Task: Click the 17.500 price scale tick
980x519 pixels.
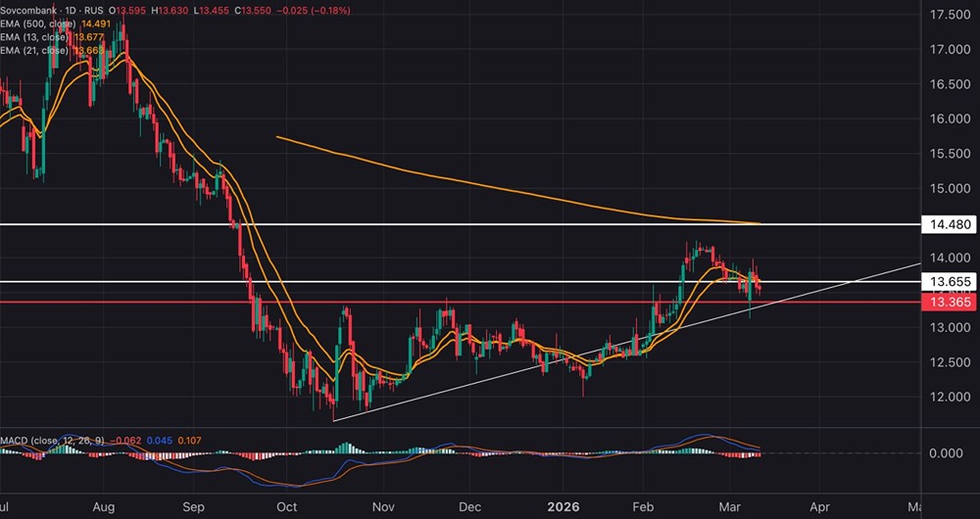Action: (950, 14)
